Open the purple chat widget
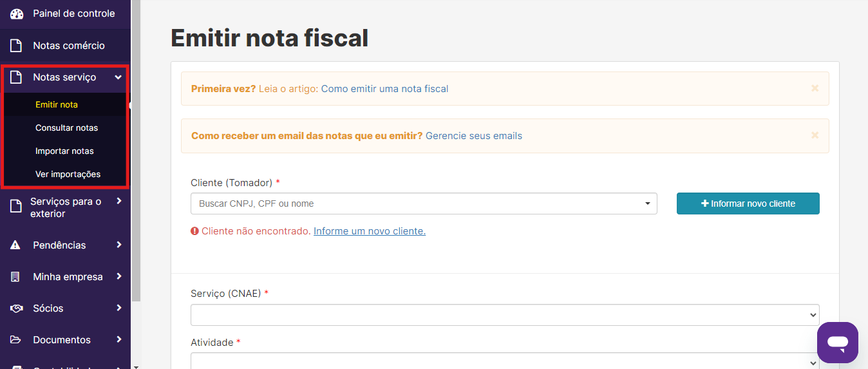Screen dimensions: 868x369 click(x=838, y=343)
